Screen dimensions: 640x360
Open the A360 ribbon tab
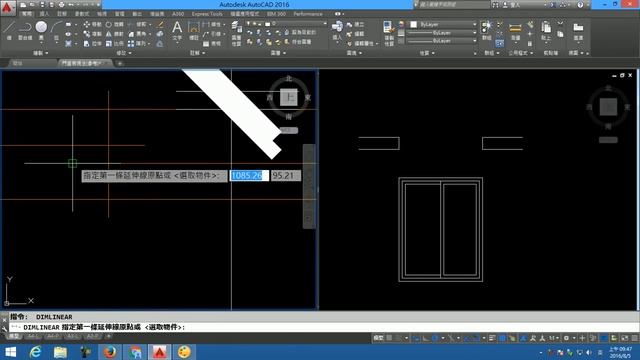tap(178, 14)
